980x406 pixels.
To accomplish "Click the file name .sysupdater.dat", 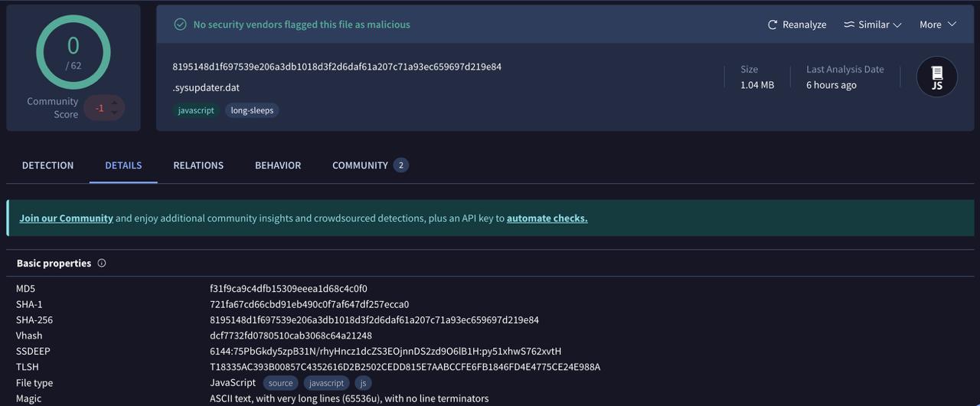I will point(206,87).
